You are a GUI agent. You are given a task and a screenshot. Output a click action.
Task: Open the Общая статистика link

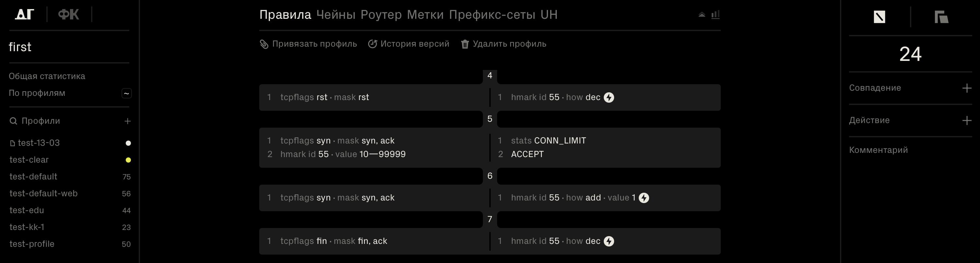[47, 76]
